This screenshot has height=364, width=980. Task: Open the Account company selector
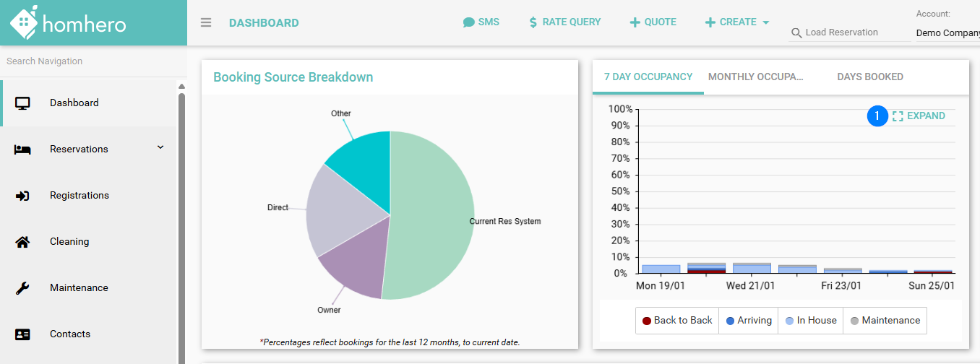947,32
